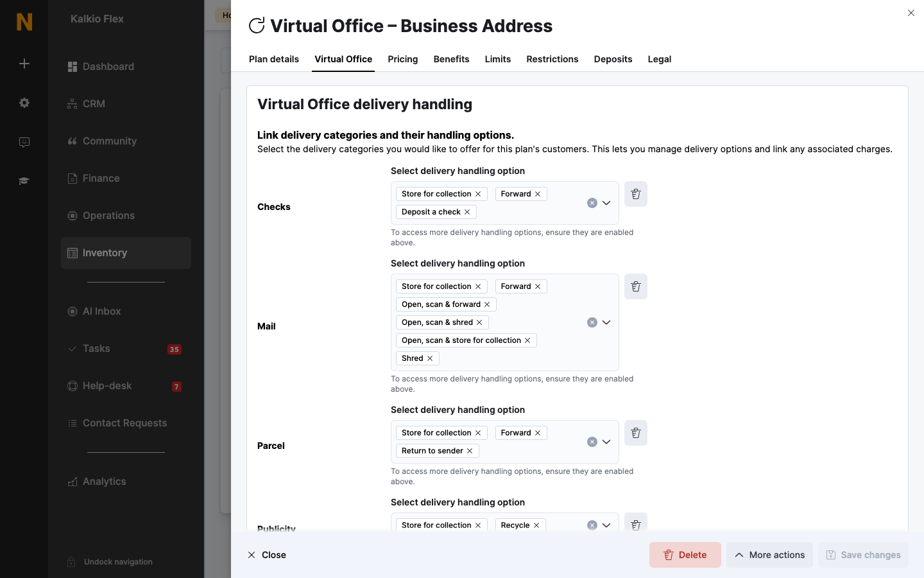The width and height of the screenshot is (924, 578).
Task: Delete the Mail delivery category row
Action: click(x=636, y=286)
